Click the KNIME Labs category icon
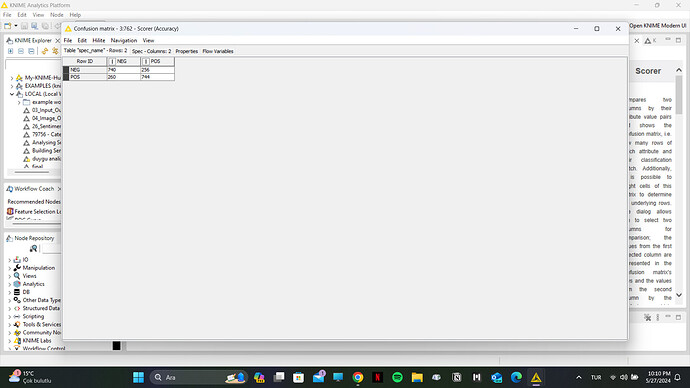This screenshot has height=388, width=690. tap(17, 340)
